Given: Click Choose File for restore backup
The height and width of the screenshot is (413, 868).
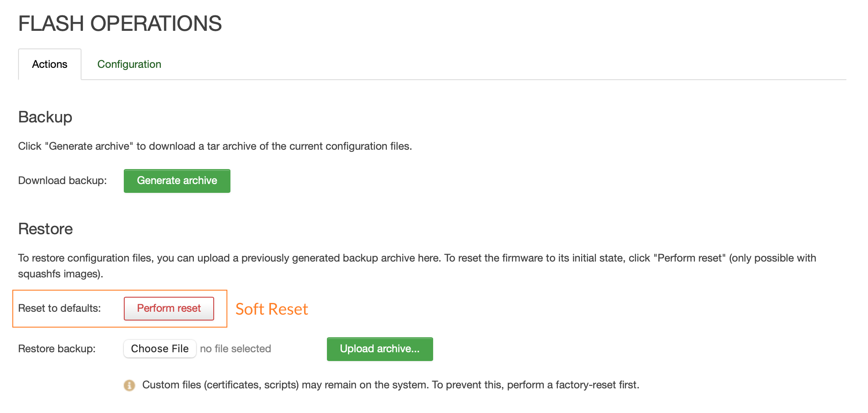Looking at the screenshot, I should coord(160,349).
